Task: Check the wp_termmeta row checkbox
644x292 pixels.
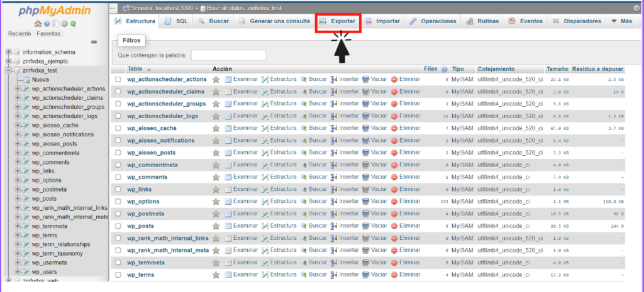Action: [x=118, y=263]
